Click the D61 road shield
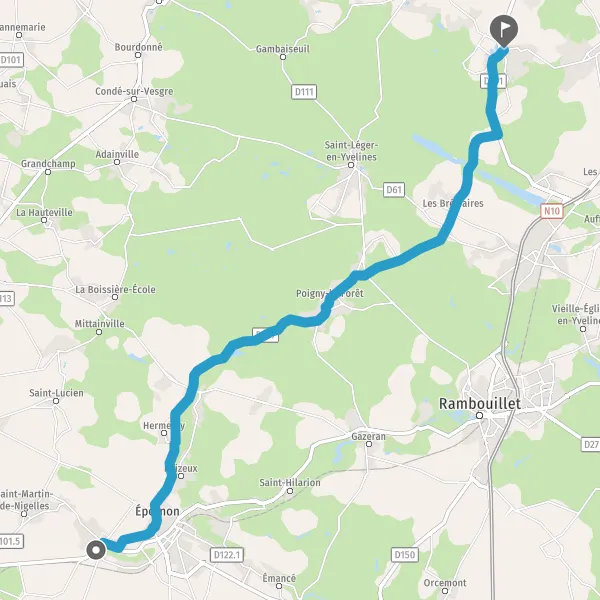 tap(394, 190)
